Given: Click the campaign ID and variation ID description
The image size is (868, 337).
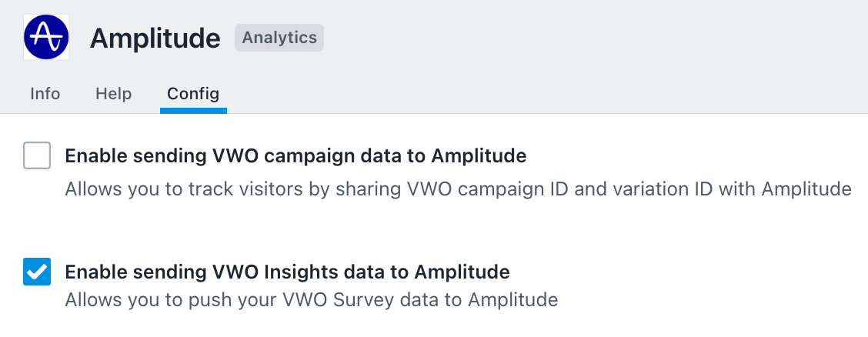Looking at the screenshot, I should click(458, 189).
